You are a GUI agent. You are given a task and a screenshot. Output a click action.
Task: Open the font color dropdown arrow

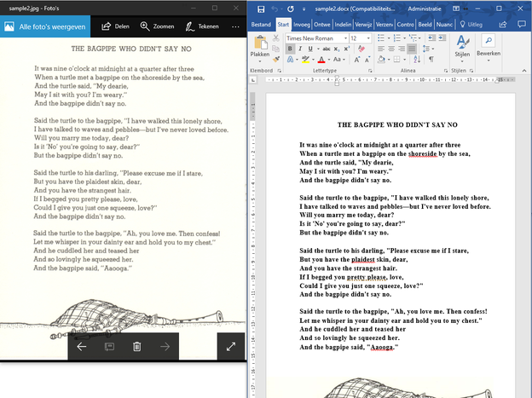point(329,60)
